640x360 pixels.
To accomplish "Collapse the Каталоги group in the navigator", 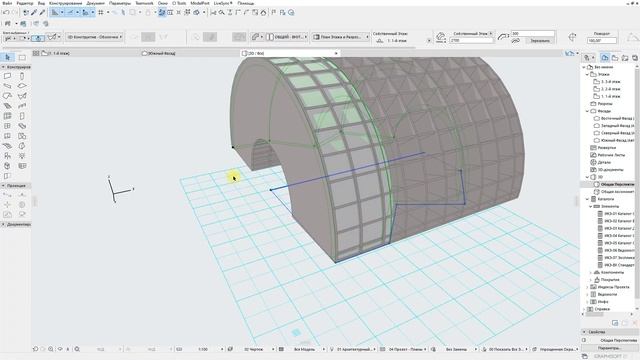I will click(x=587, y=199).
